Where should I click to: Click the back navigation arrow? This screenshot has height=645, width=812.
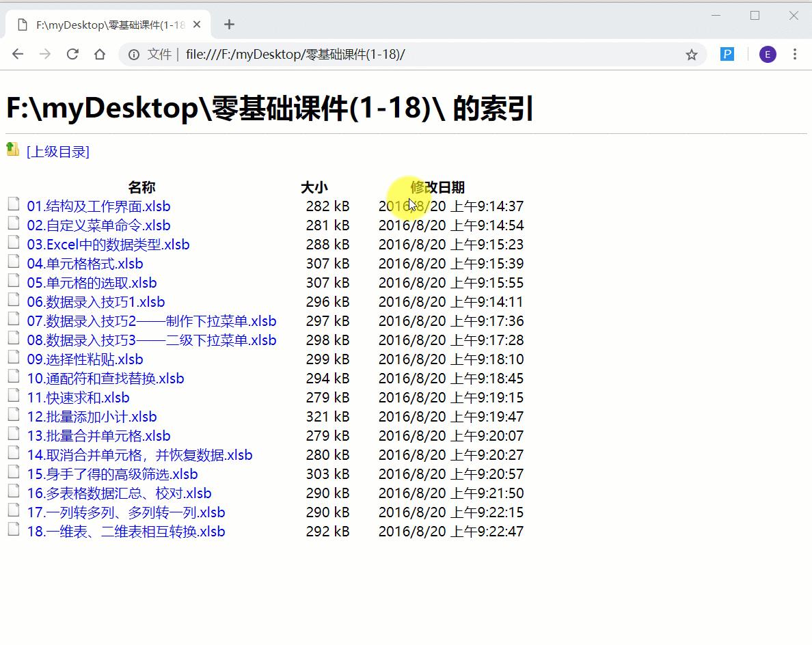click(x=17, y=54)
